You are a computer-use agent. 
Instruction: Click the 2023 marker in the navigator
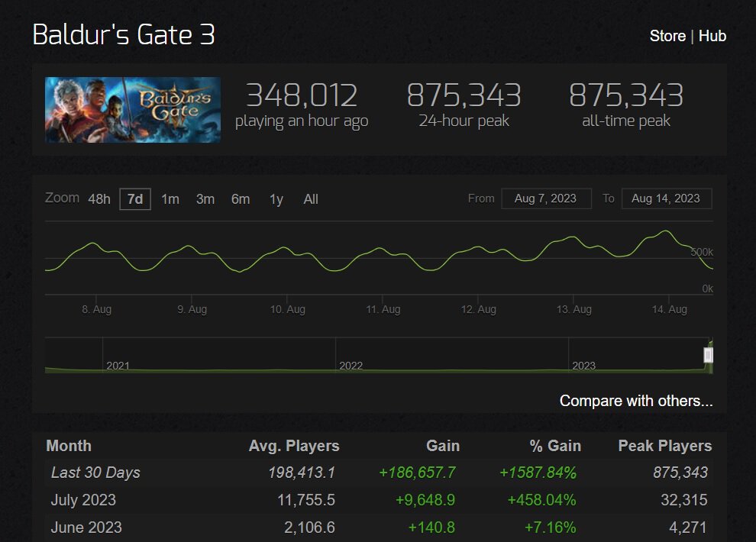583,366
